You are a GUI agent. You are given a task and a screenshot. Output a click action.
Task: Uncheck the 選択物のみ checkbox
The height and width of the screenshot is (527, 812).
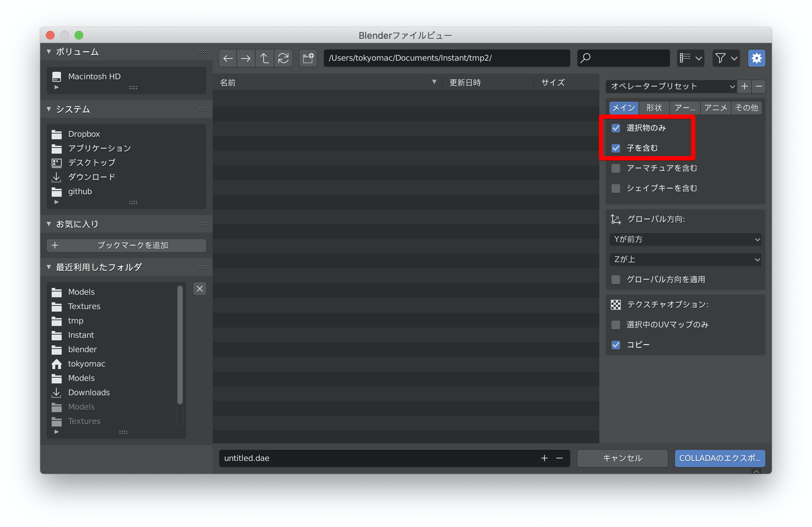(x=616, y=128)
